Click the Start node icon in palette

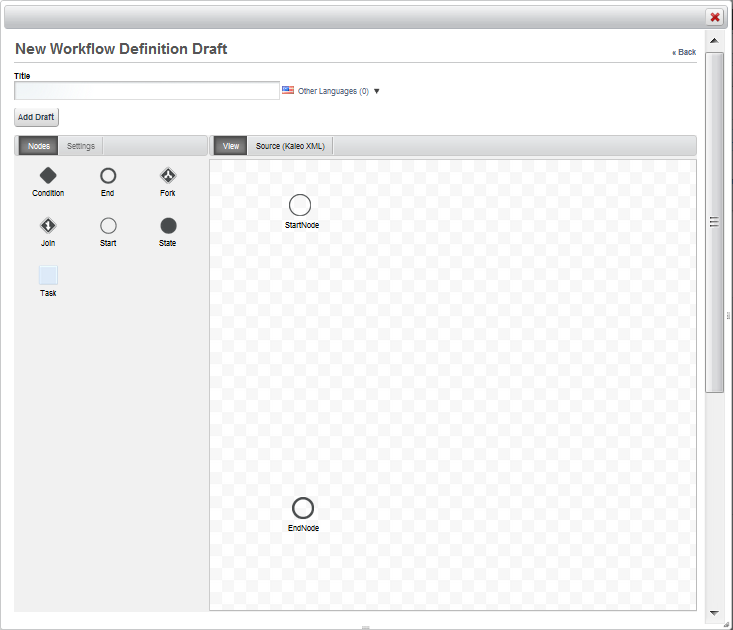[108, 226]
